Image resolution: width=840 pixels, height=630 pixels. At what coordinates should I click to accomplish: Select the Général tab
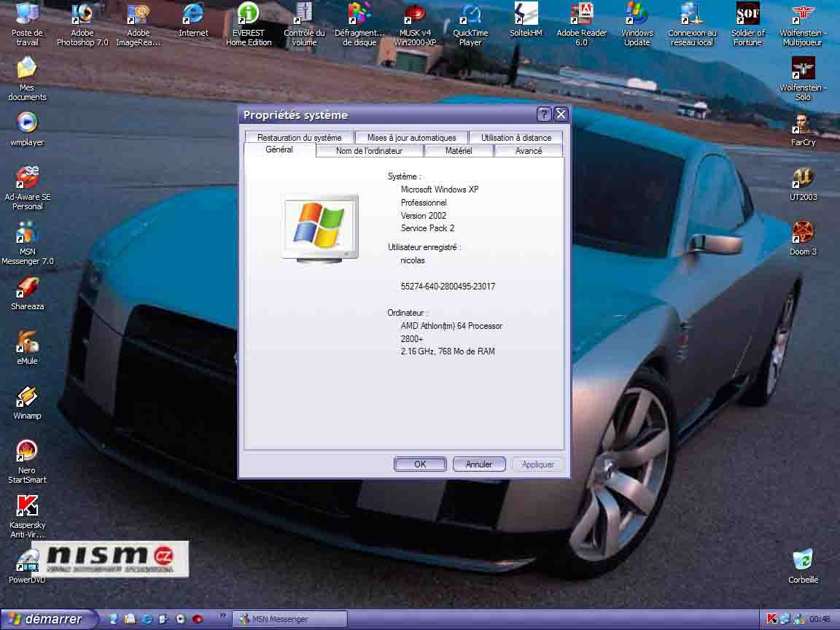(279, 150)
